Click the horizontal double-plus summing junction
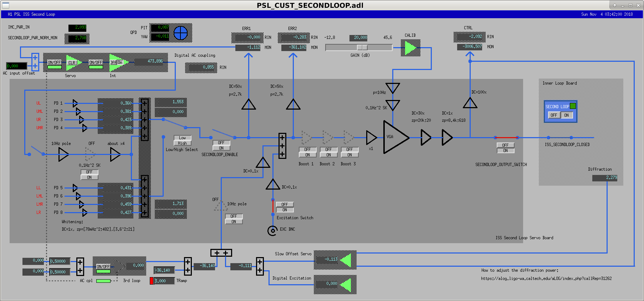The image size is (644, 301). (221, 253)
